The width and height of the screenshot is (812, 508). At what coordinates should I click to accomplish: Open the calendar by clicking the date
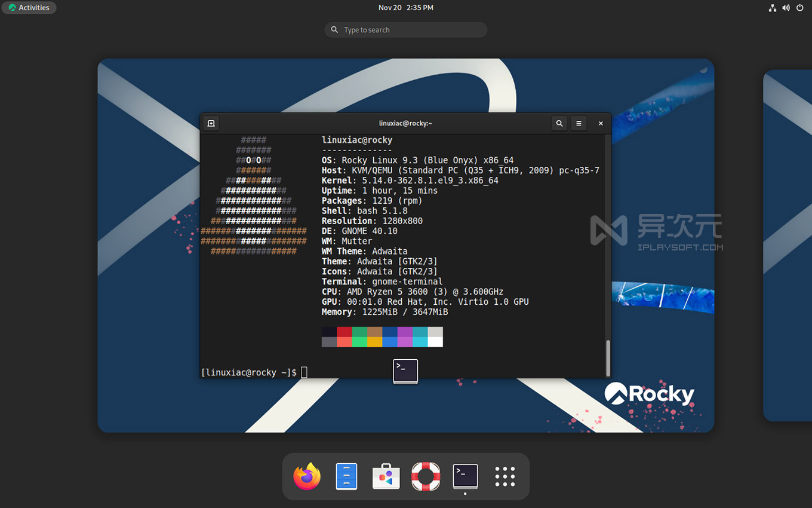(405, 7)
